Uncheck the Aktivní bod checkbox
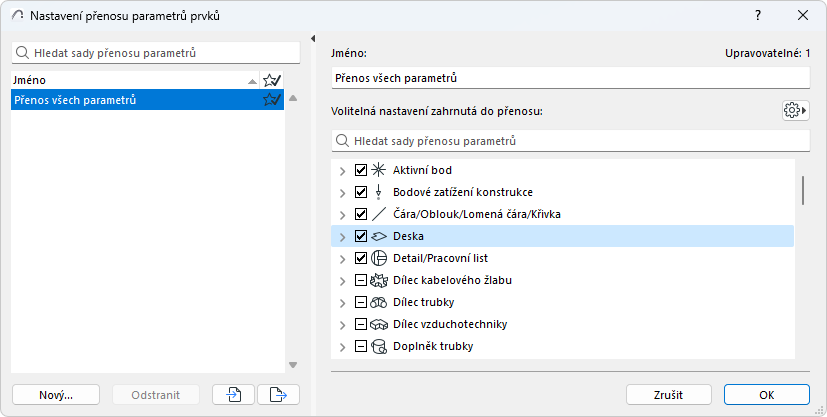Viewport: 827px width, 417px height. 361,170
